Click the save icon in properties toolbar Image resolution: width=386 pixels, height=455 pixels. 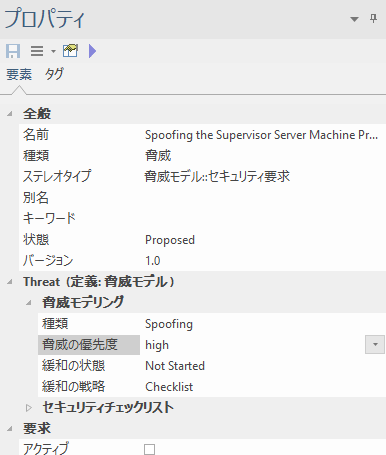tap(13, 51)
